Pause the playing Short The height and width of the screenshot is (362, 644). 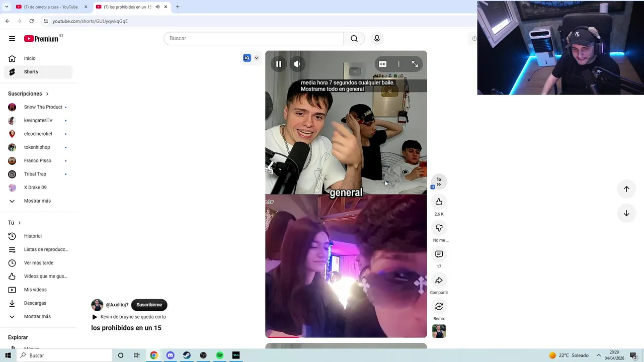[278, 64]
